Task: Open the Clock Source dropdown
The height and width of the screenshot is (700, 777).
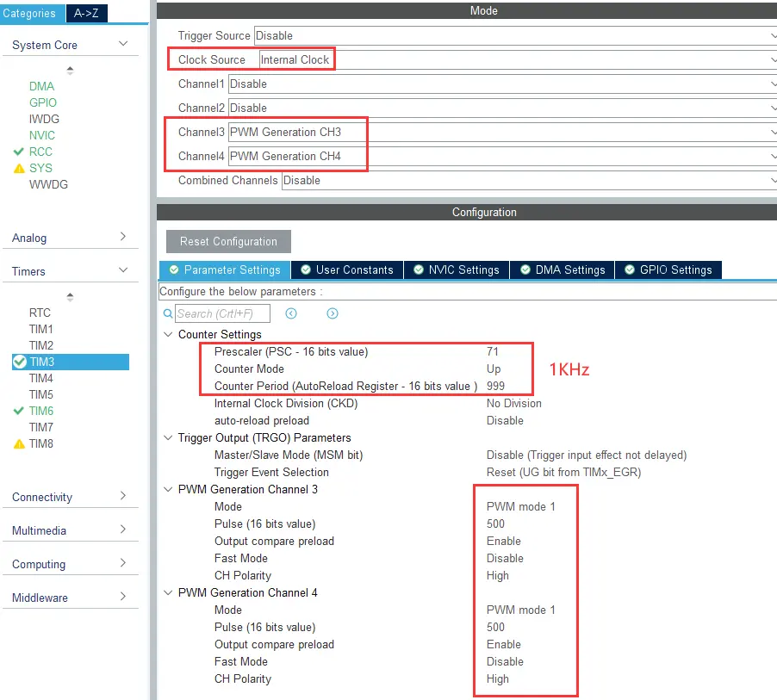Action: 772,60
